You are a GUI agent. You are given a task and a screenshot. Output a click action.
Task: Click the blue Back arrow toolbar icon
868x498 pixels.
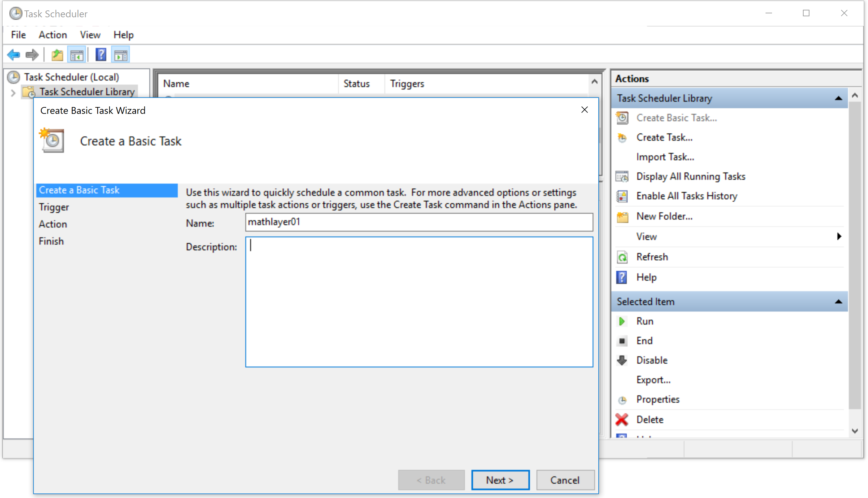(14, 55)
